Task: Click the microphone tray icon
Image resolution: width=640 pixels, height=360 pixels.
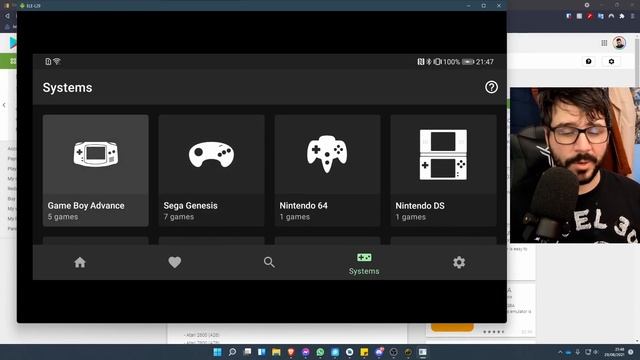Action: [x=578, y=352]
